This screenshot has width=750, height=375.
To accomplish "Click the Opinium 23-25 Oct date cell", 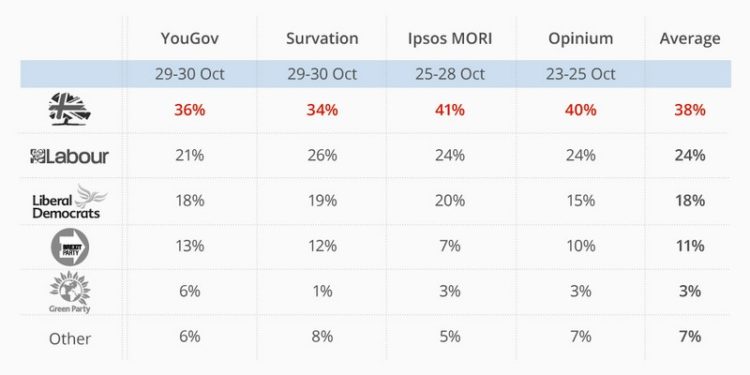I will 581,74.
